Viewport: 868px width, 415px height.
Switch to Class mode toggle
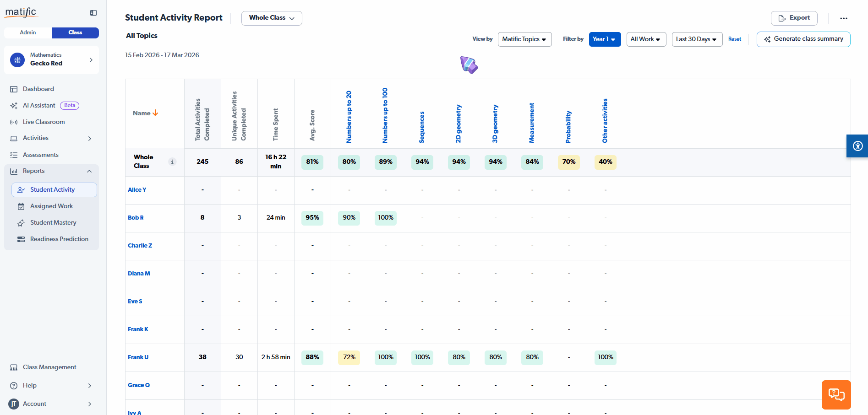pos(75,32)
